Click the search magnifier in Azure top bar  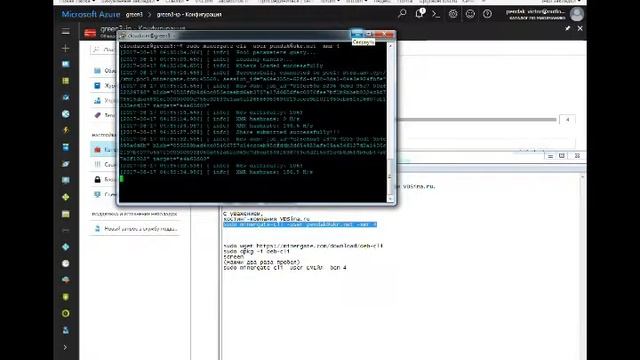tap(402, 14)
